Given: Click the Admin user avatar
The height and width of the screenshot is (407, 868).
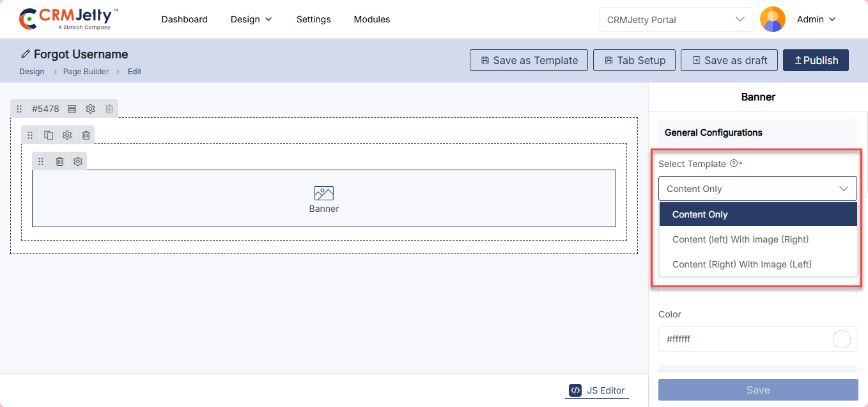Looking at the screenshot, I should (x=772, y=19).
